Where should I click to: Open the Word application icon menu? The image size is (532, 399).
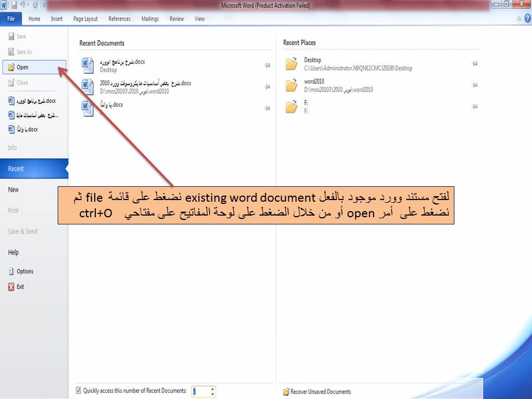tap(4, 6)
